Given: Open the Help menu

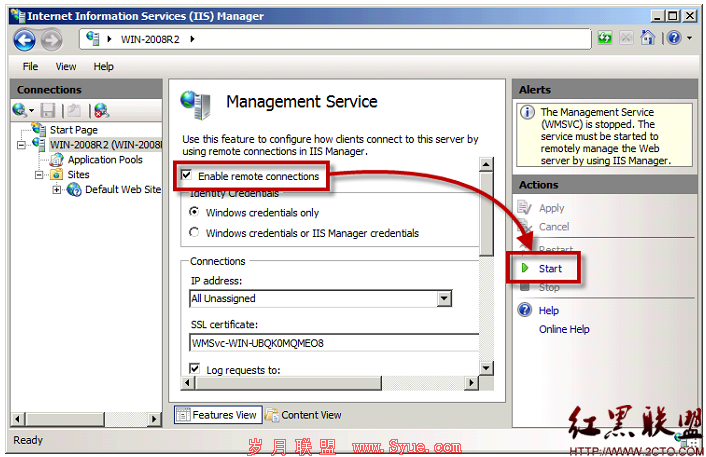Looking at the screenshot, I should (103, 67).
